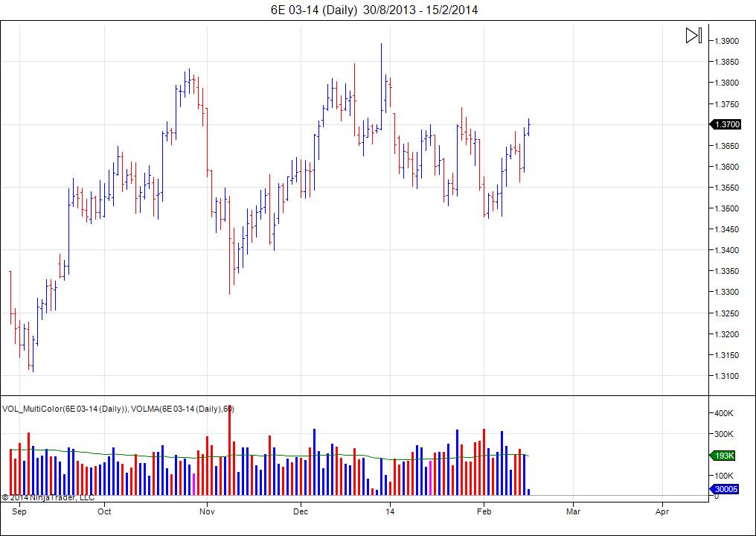Click the 300K volume axis label
This screenshot has width=756, height=536.
(724, 434)
